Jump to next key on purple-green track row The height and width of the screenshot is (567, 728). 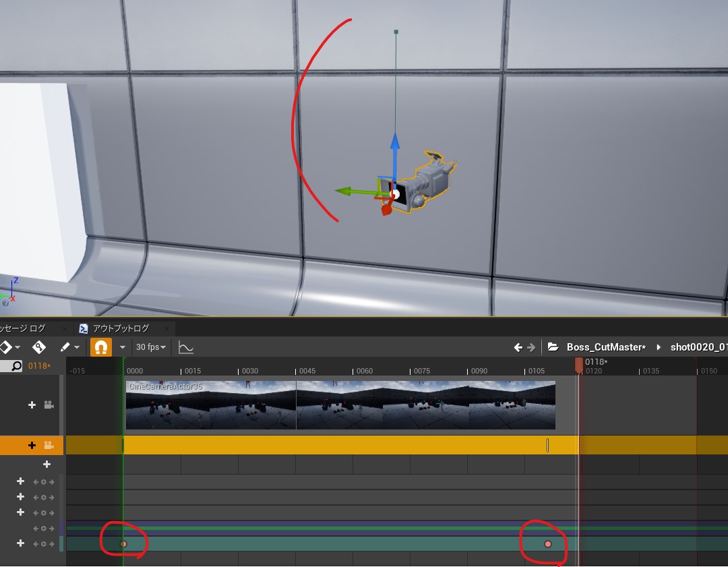click(51, 529)
